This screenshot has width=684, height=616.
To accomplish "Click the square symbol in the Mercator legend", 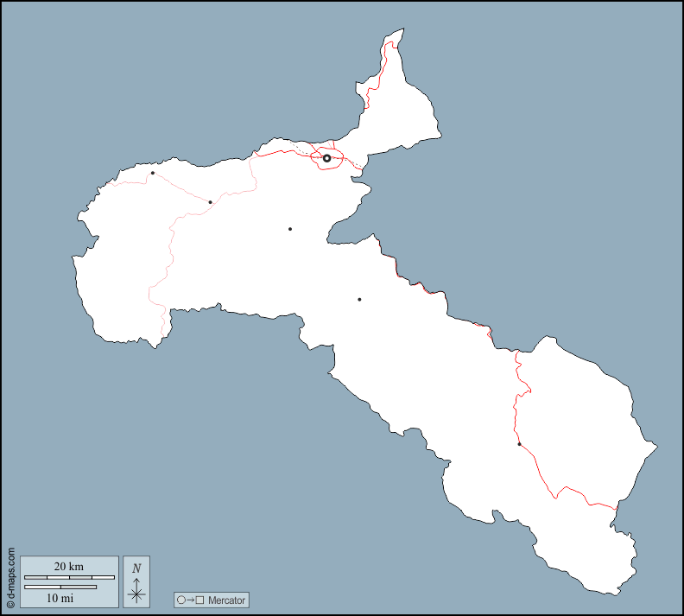I will (200, 600).
